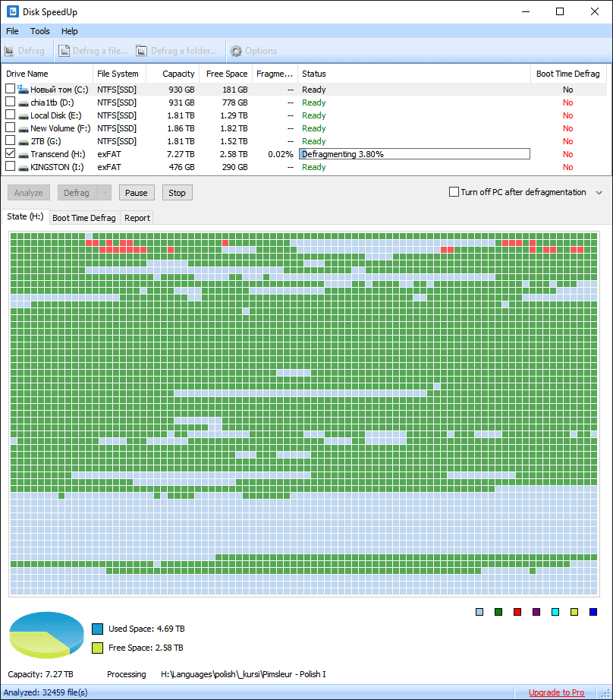The image size is (613, 700).
Task: Check the chia1tb (D:) drive checkbox
Action: click(x=11, y=102)
